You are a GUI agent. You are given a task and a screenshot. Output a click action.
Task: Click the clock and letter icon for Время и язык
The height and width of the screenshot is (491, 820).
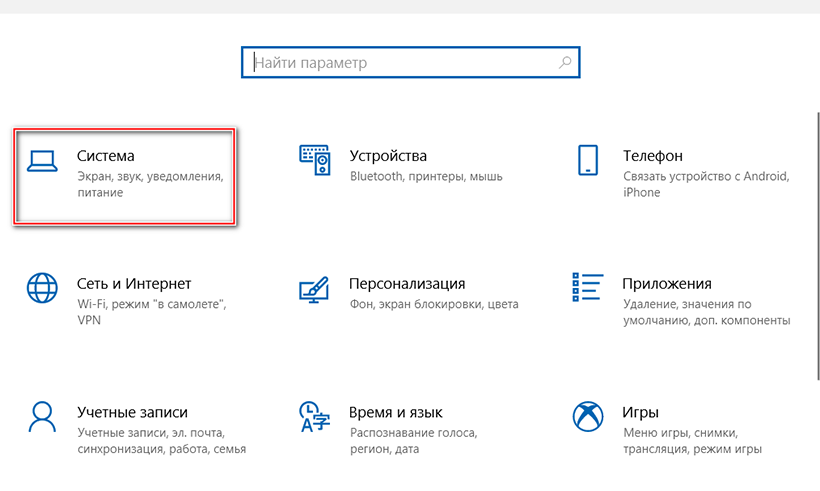pyautogui.click(x=315, y=416)
